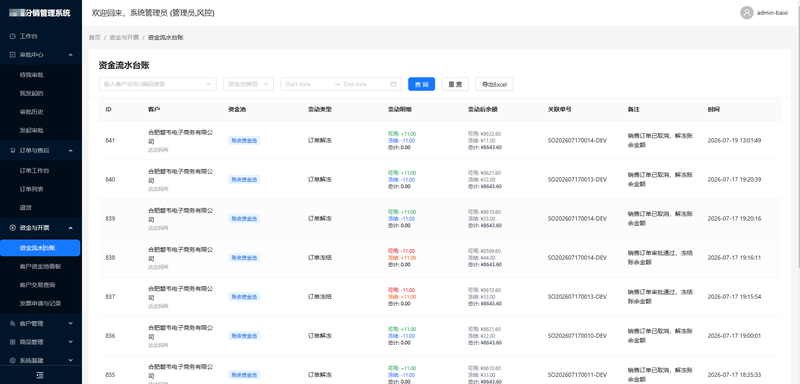
Task: Click order number SO202607170013-DEV in row 840
Action: coord(577,180)
